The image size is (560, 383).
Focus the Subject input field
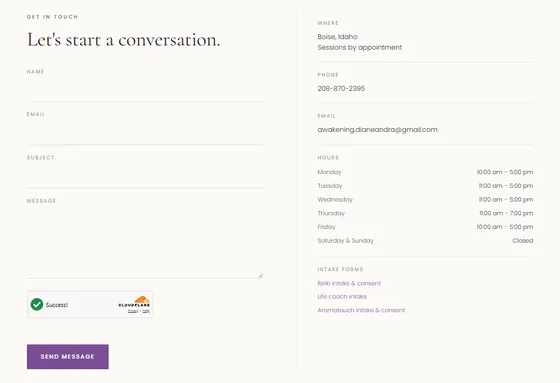click(x=145, y=176)
